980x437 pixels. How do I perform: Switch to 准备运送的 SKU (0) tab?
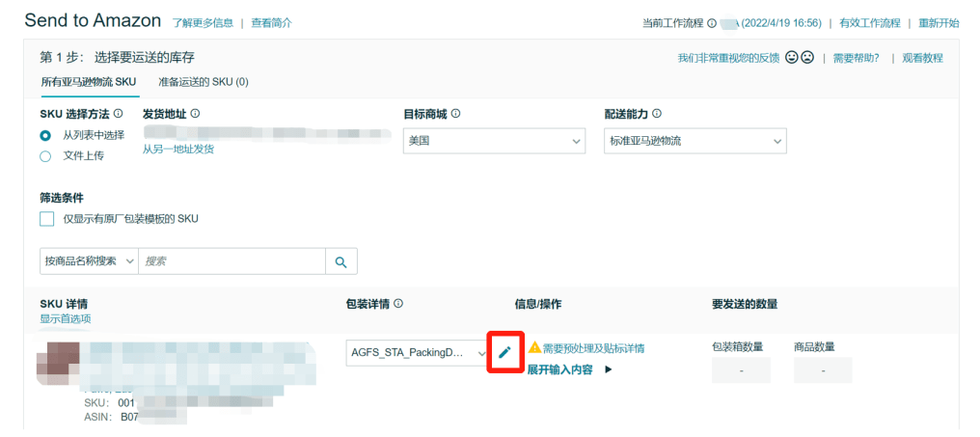204,82
